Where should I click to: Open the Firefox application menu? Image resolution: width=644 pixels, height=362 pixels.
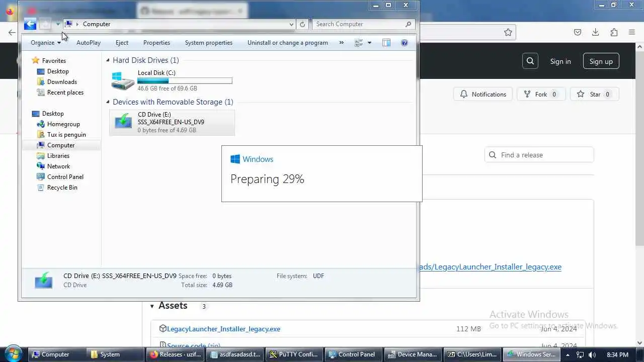pos(632,32)
